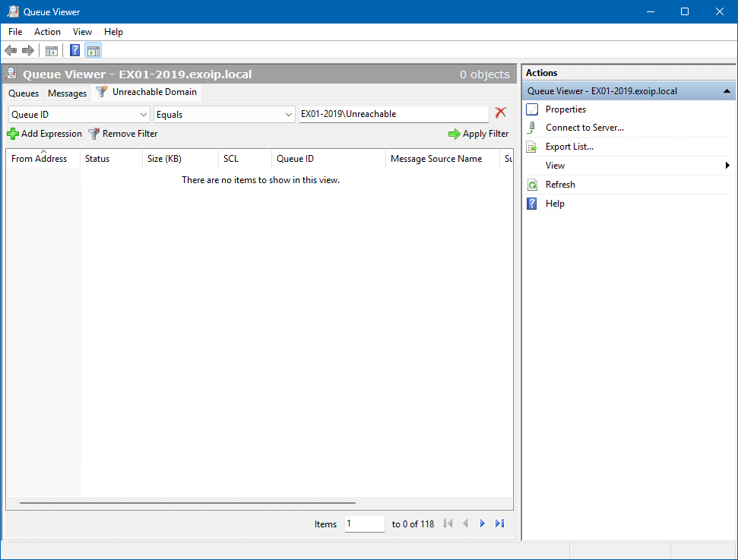This screenshot has width=738, height=560.
Task: Click the Export List icon in Actions
Action: 532,147
